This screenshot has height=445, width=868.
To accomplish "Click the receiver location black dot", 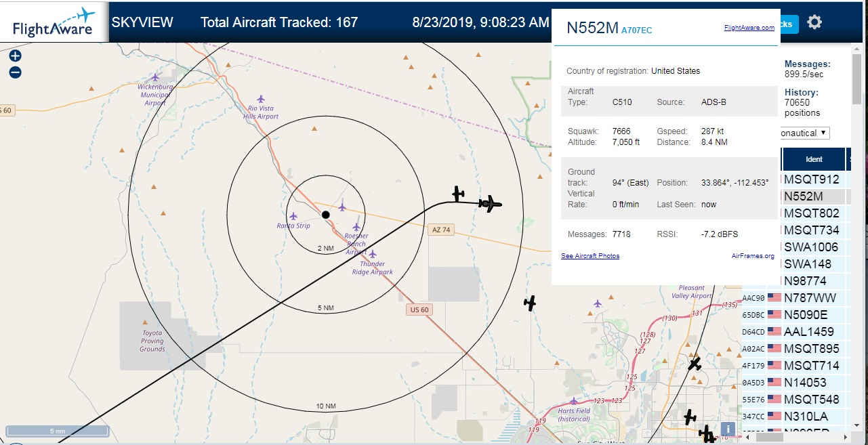I will [x=325, y=215].
